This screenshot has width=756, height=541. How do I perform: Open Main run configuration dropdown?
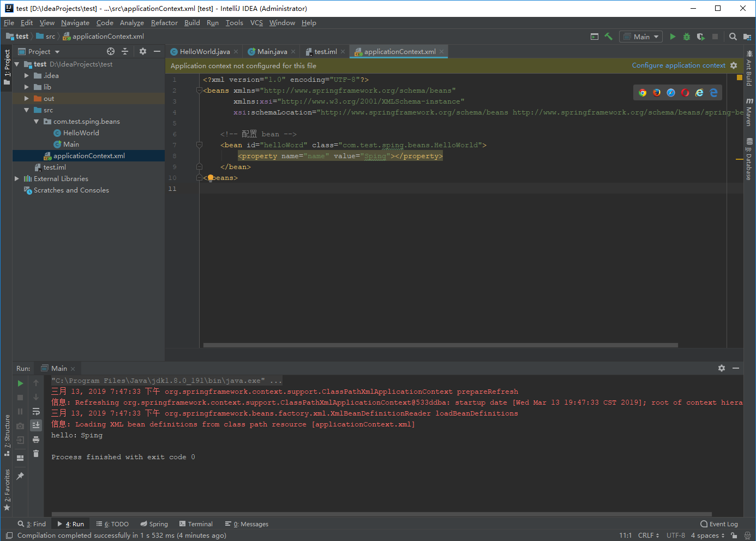pos(641,37)
